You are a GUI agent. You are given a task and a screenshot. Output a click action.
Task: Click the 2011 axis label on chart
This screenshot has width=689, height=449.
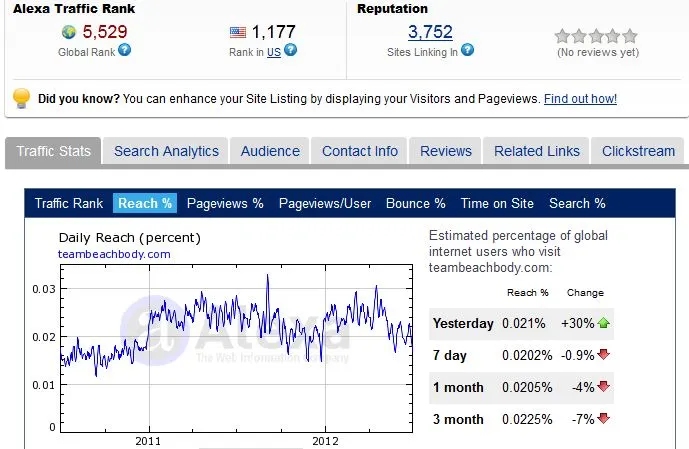pyautogui.click(x=148, y=441)
